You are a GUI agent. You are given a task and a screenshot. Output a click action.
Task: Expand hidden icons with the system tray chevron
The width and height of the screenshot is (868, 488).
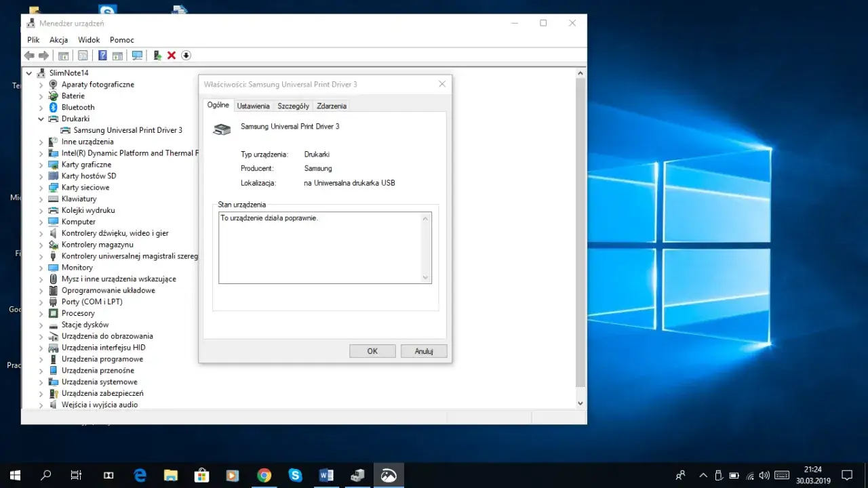[x=703, y=474]
